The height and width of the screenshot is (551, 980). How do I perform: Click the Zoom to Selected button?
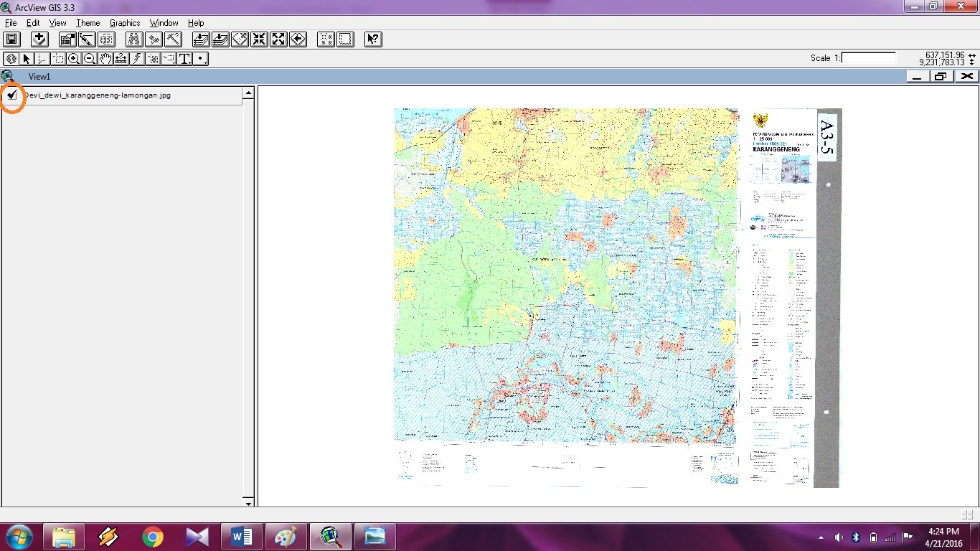tap(240, 39)
